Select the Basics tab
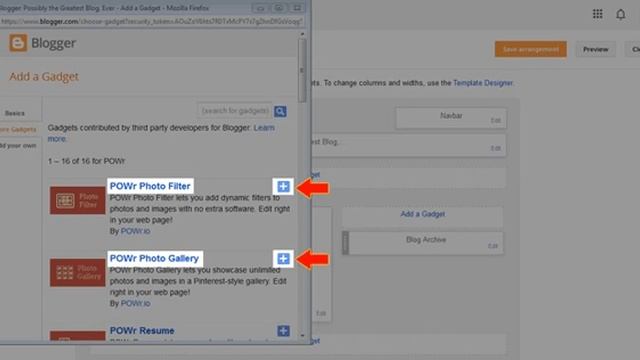 pos(15,113)
